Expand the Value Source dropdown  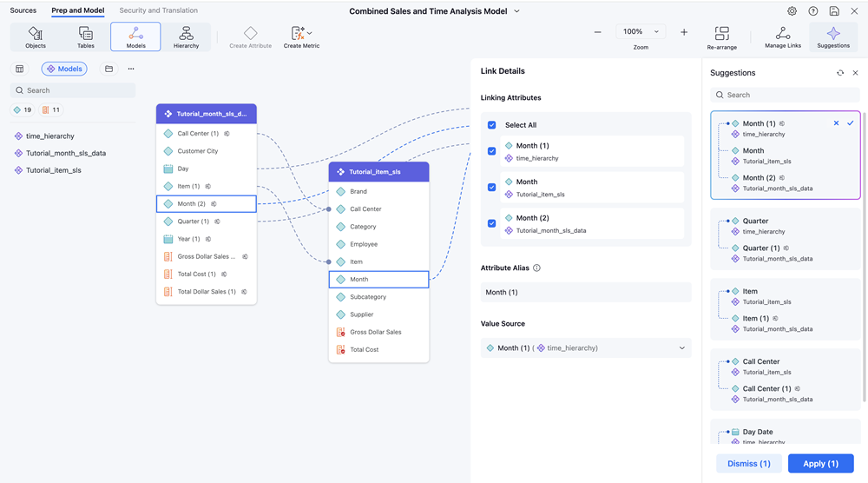(681, 348)
